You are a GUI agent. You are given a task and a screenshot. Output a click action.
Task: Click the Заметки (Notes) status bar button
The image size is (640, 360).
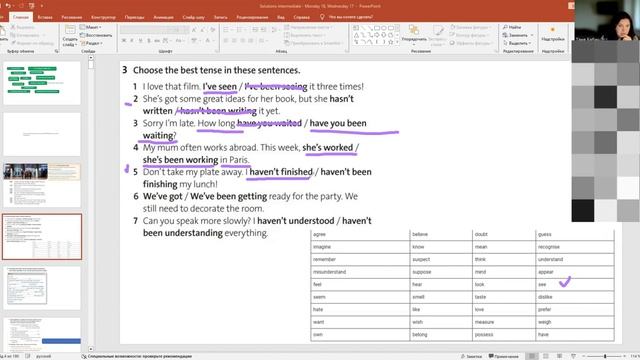tap(471, 356)
